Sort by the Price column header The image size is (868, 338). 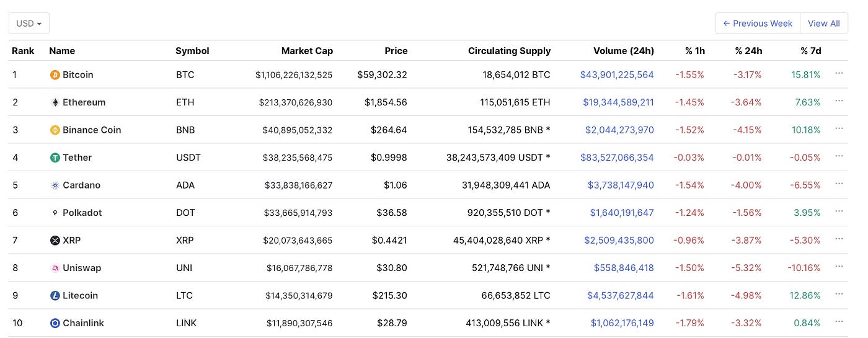396,51
